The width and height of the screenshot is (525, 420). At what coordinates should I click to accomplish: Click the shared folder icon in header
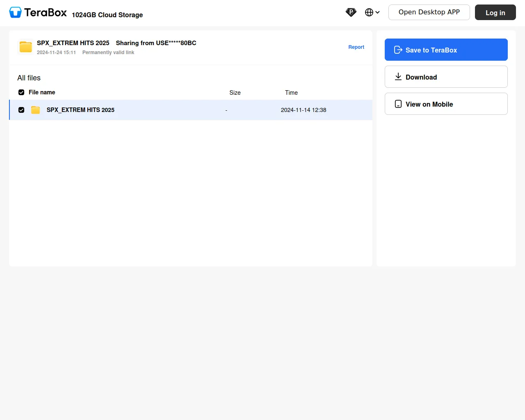click(x=26, y=47)
